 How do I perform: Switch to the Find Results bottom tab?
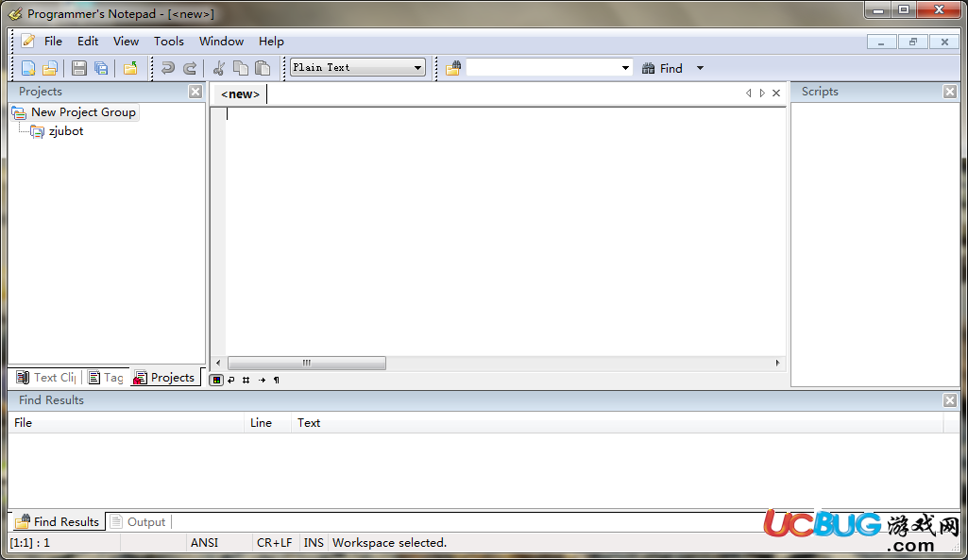58,521
